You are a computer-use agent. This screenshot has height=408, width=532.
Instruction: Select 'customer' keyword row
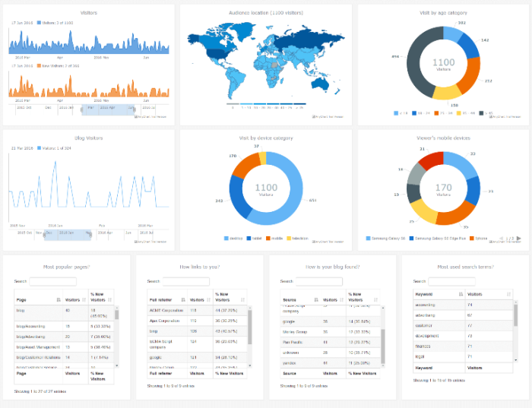tap(463, 326)
